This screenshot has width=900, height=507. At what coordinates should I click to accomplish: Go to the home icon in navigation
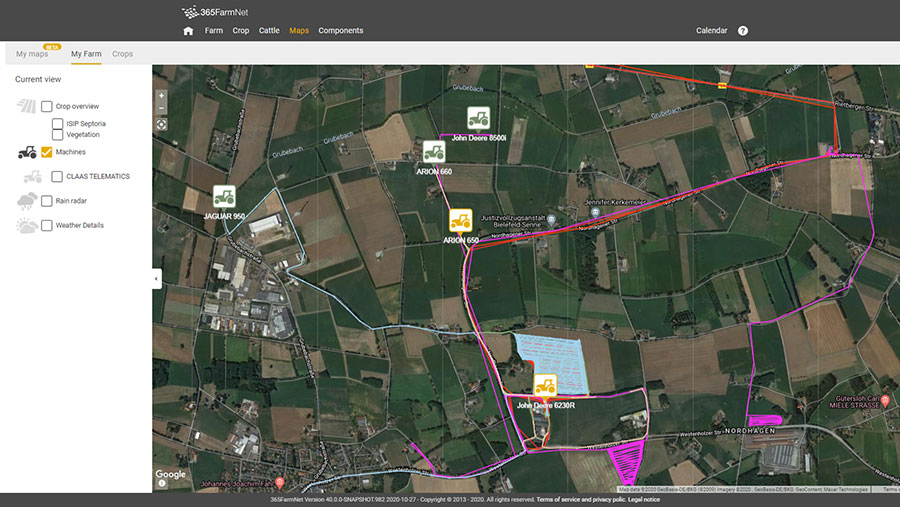click(188, 31)
